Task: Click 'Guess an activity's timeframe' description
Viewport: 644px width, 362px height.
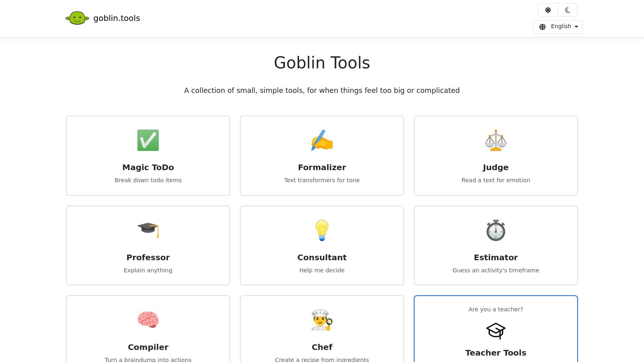Action: [x=496, y=270]
